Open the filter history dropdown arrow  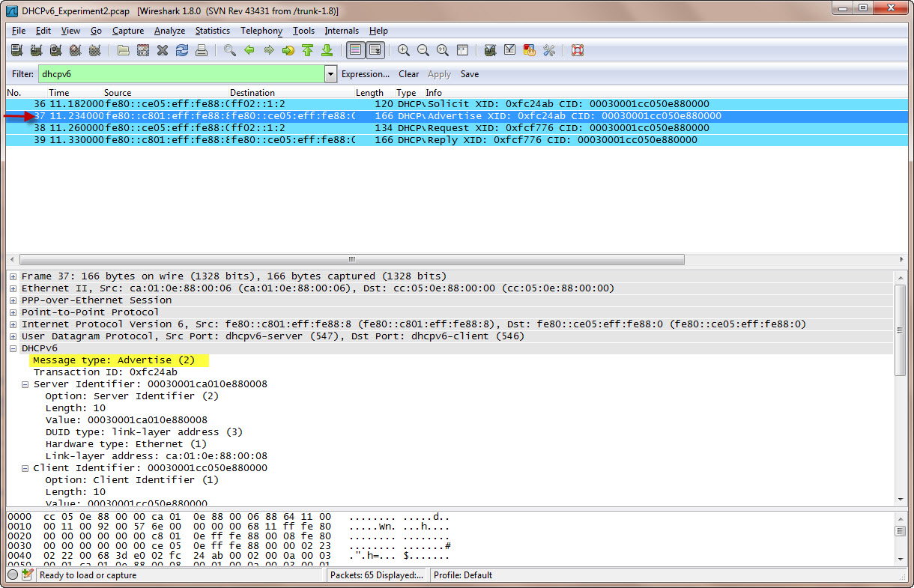[330, 74]
